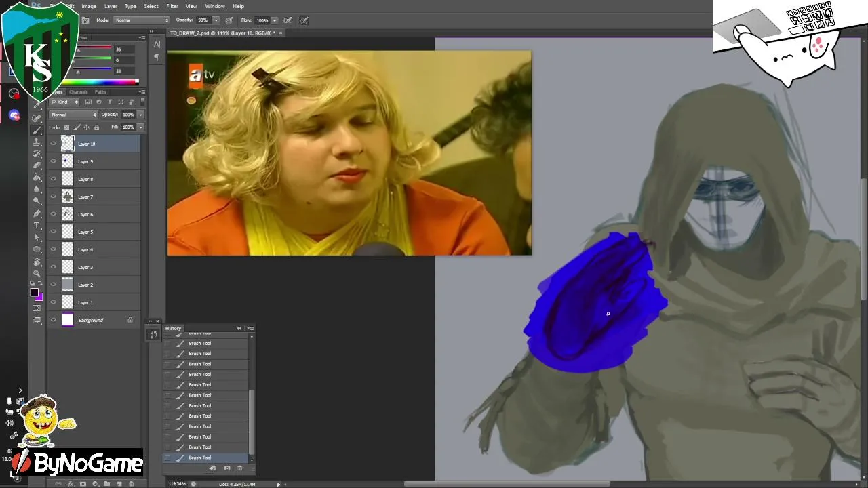Pick a color from the spectrum ramp
Image resolution: width=868 pixels, height=488 pixels.
click(102, 83)
